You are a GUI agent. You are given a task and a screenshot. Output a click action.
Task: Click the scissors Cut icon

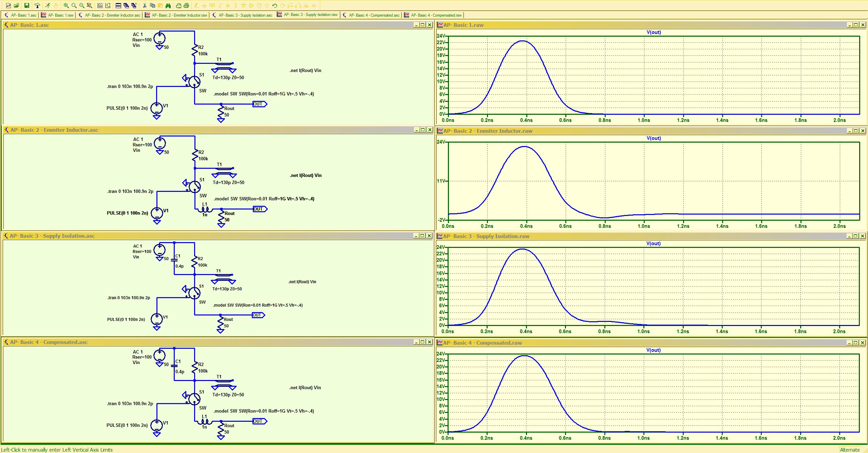145,5
